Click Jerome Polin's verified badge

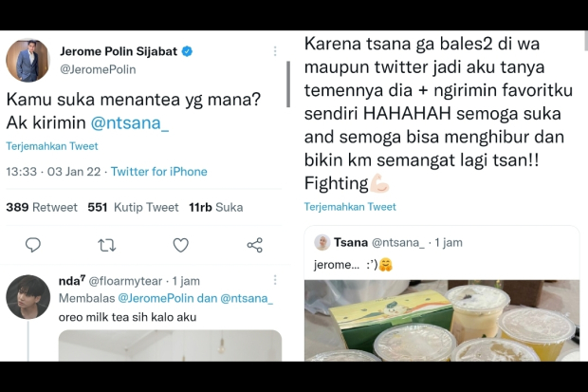tap(189, 50)
